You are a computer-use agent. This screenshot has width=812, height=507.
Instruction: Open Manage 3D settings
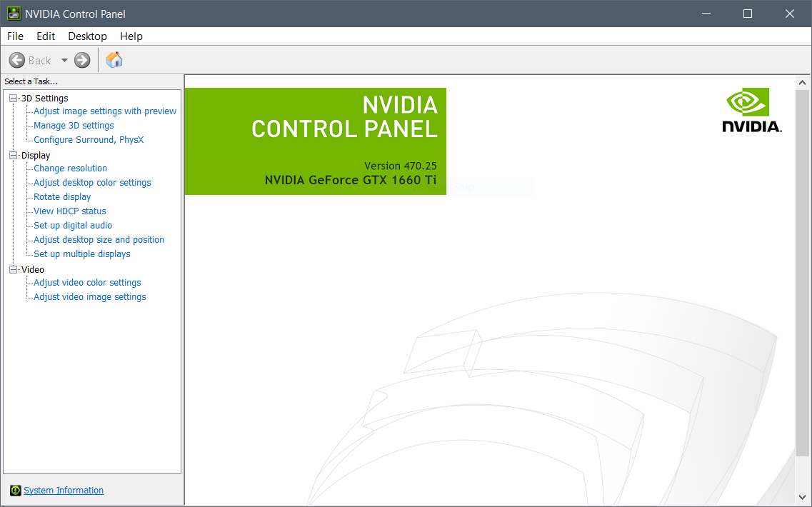click(74, 126)
